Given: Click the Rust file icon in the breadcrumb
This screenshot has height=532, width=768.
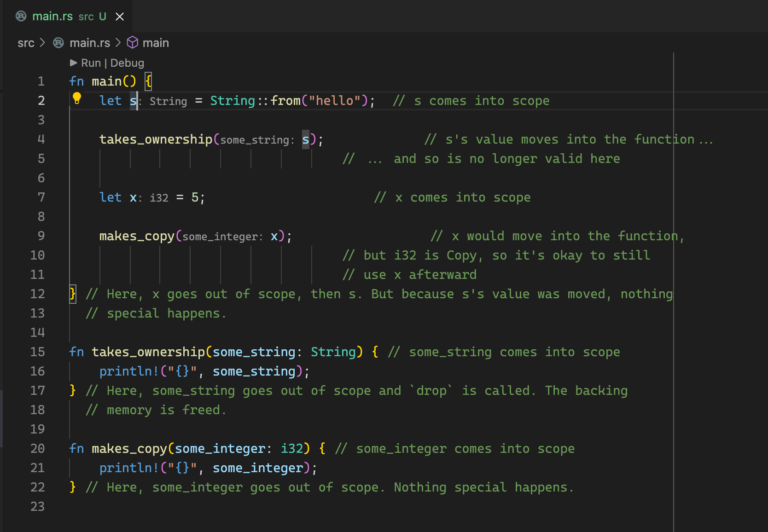Looking at the screenshot, I should pyautogui.click(x=58, y=42).
